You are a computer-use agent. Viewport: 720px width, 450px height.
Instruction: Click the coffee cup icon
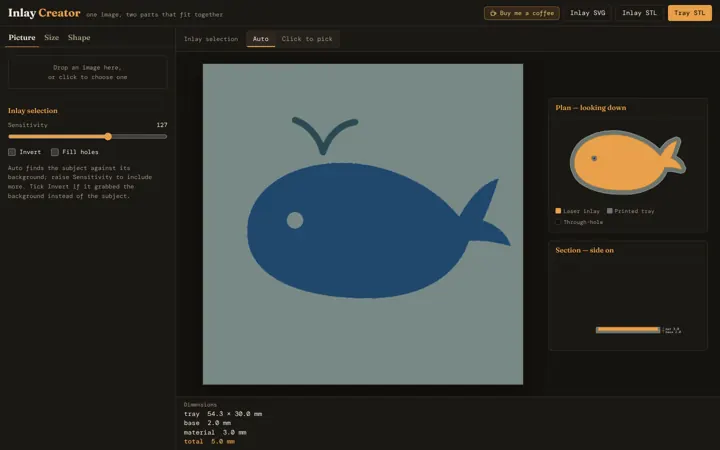[493, 13]
